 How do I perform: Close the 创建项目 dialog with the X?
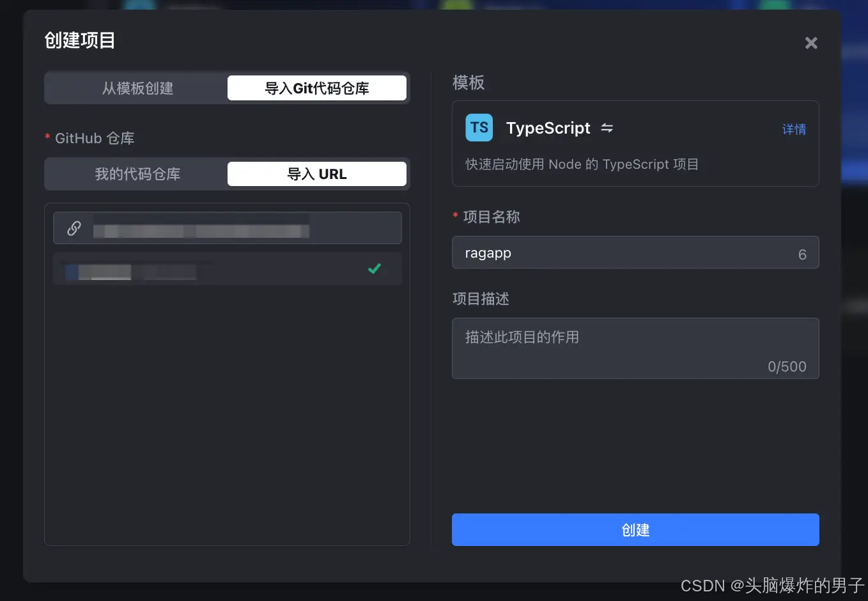(x=810, y=43)
